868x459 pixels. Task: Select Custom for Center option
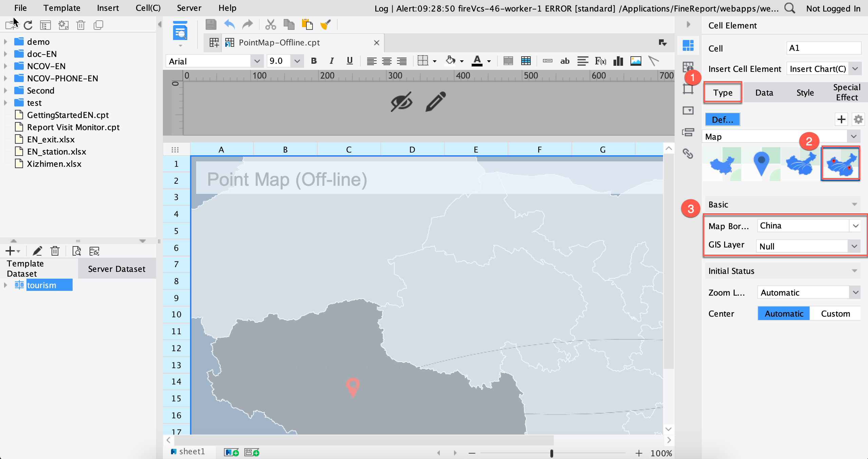[835, 314]
